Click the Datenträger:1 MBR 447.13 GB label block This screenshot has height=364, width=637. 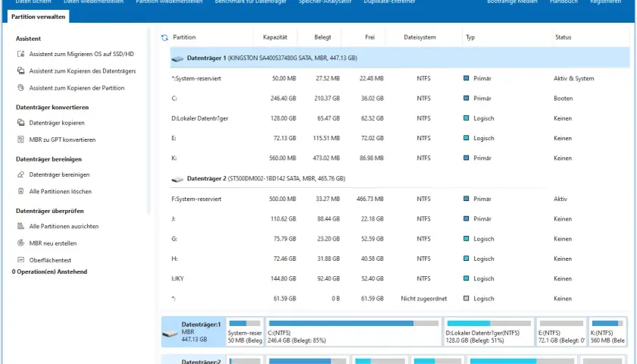[x=193, y=332]
